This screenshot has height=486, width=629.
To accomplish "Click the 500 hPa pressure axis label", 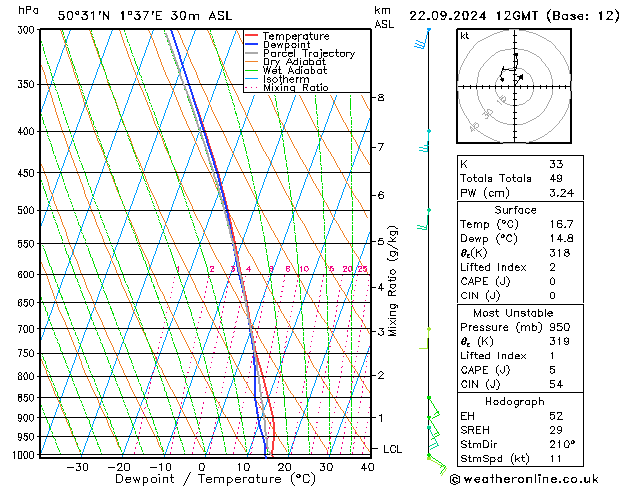I will (26, 210).
